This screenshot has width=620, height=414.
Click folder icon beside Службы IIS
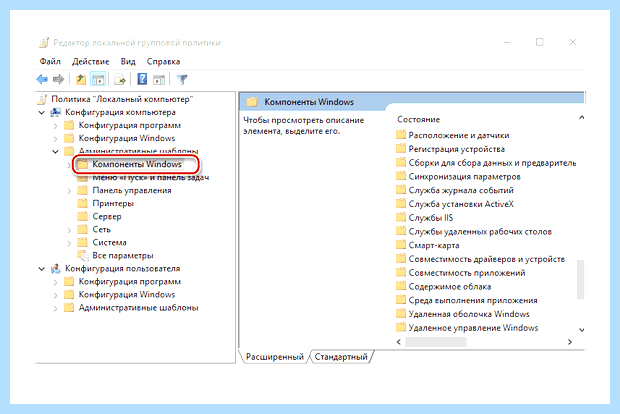(401, 217)
